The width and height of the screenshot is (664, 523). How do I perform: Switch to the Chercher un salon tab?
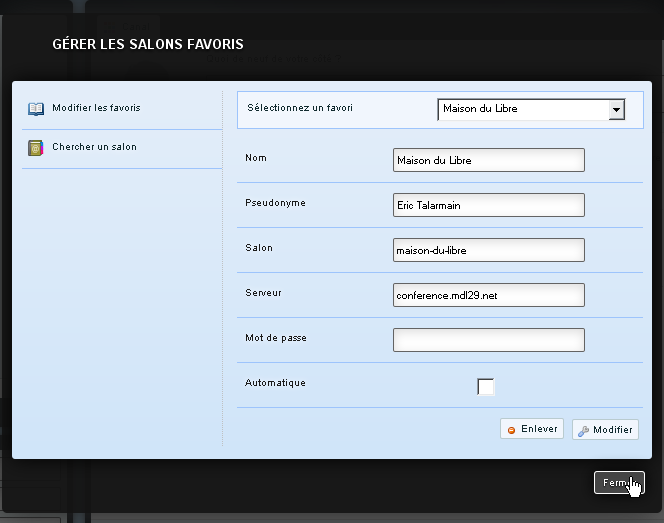pyautogui.click(x=94, y=148)
